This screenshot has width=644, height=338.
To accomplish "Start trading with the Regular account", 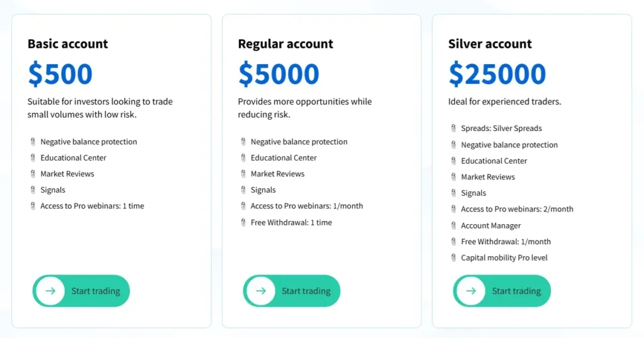I will click(x=306, y=291).
